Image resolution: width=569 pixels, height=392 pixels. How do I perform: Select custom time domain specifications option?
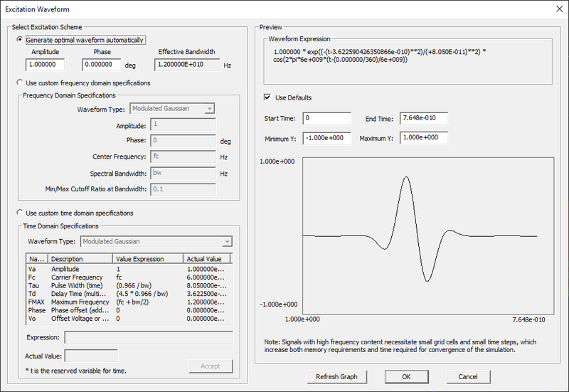[x=20, y=213]
